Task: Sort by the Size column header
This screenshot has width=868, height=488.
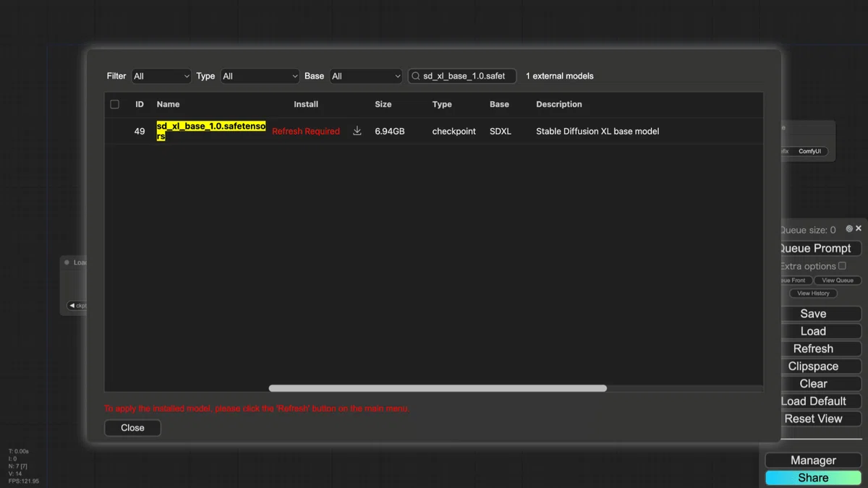Action: click(383, 104)
